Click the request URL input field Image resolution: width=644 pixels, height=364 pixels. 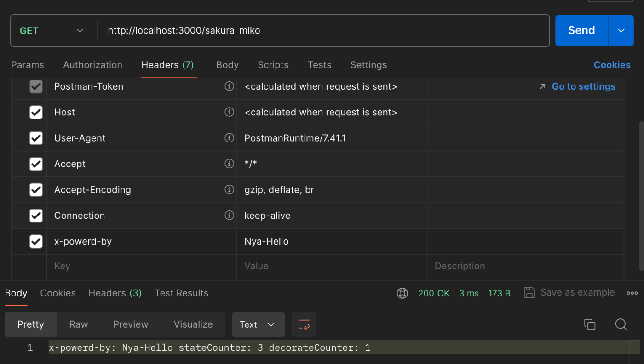pos(323,31)
